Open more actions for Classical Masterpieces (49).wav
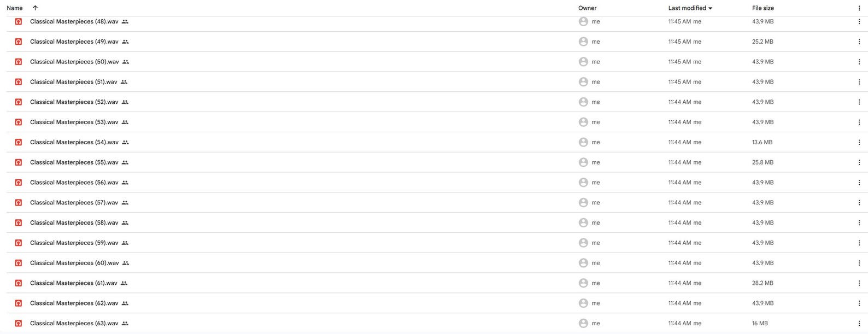This screenshot has width=868, height=334. click(x=859, y=42)
